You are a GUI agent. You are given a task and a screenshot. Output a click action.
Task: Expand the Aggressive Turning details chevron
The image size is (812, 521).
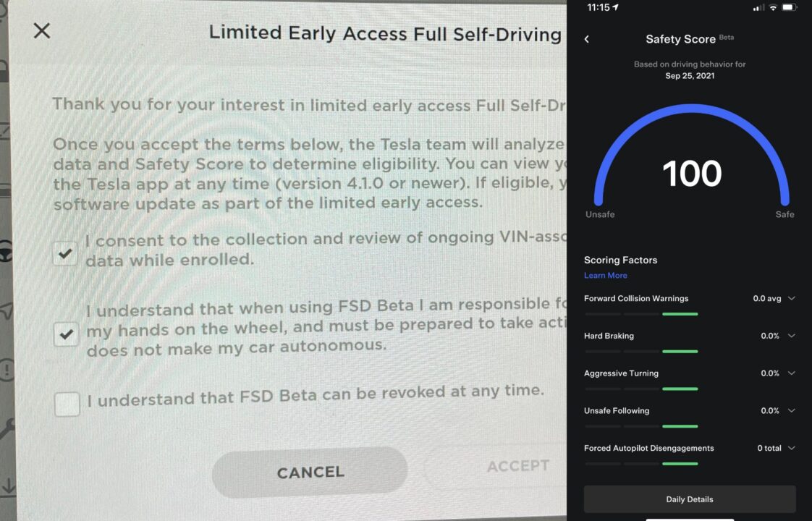(x=791, y=373)
